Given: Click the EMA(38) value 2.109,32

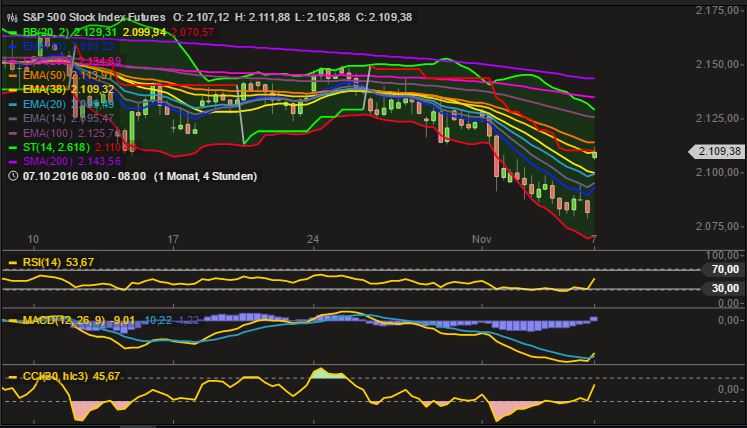Looking at the screenshot, I should point(92,90).
